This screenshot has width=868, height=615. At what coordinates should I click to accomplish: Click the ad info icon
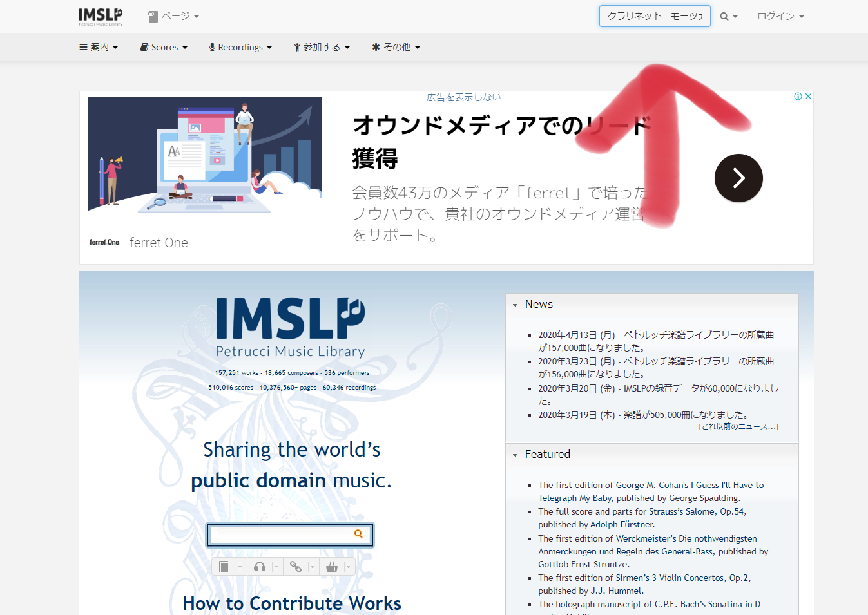tap(798, 97)
